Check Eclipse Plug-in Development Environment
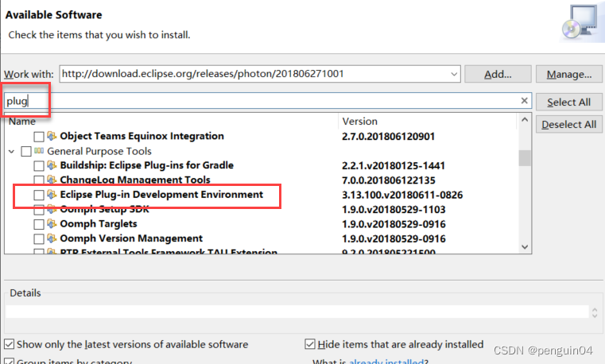605x364 pixels. pyautogui.click(x=39, y=195)
